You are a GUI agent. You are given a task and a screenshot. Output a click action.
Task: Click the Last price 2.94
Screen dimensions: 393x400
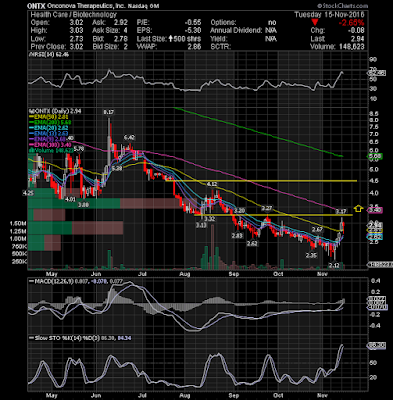click(x=358, y=39)
